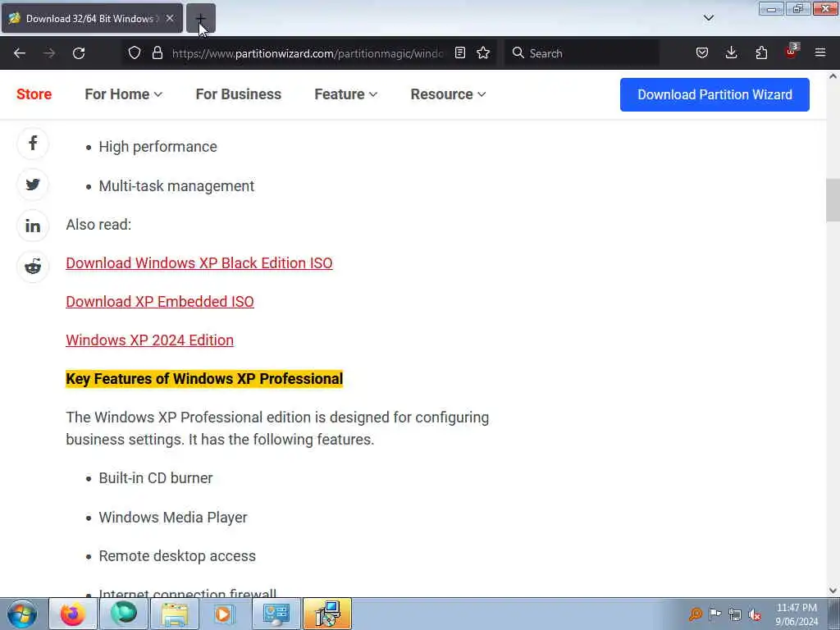Share the article on Facebook
840x630 pixels.
pyautogui.click(x=33, y=144)
